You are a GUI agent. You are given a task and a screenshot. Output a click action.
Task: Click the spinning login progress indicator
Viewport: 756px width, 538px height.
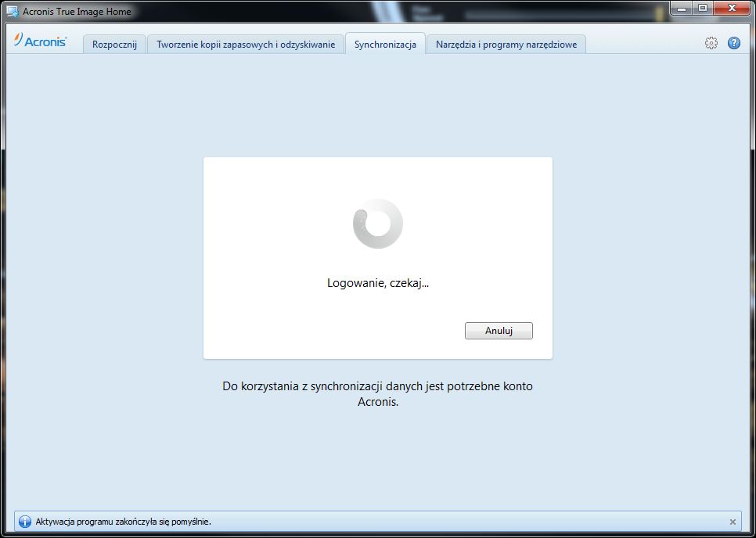(x=377, y=224)
